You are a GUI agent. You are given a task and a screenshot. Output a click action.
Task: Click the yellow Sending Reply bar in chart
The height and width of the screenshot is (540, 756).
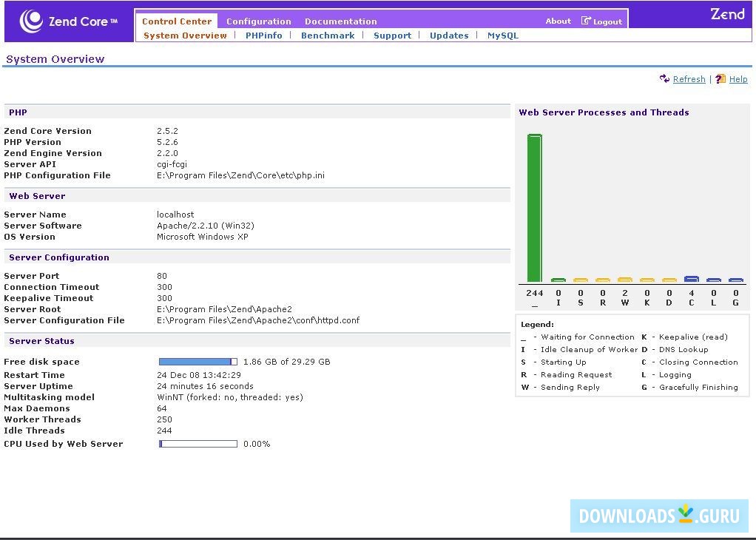coord(625,280)
